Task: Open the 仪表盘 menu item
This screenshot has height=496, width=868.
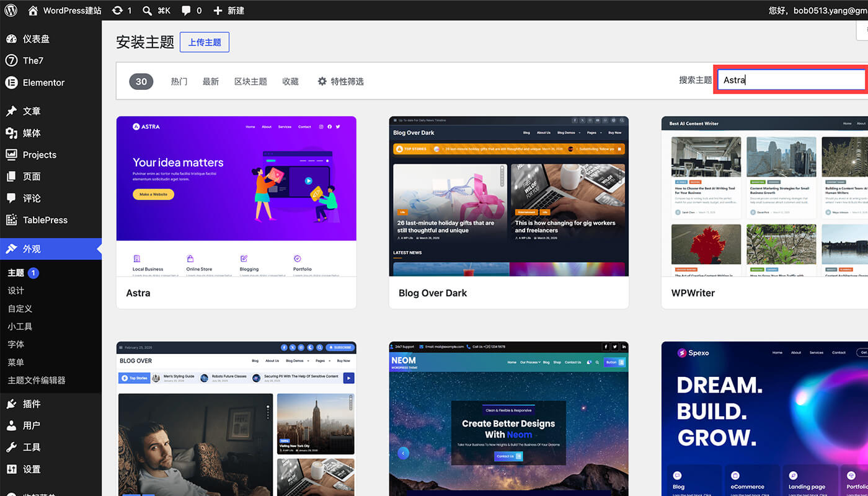Action: pyautogui.click(x=51, y=38)
